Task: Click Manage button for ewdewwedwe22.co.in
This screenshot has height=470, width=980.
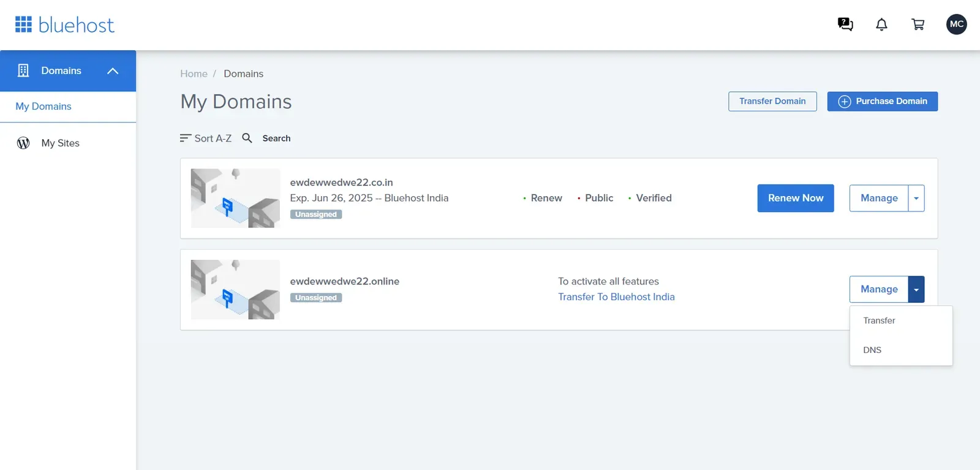Action: pos(879,199)
